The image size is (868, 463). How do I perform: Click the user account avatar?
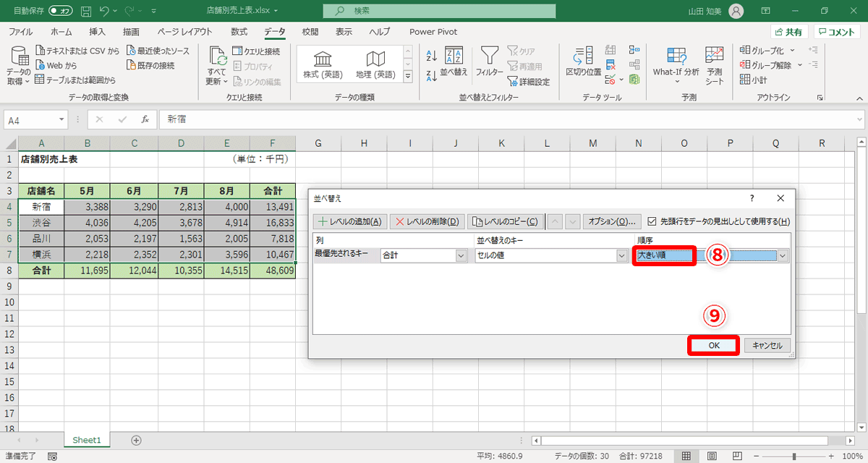(736, 11)
